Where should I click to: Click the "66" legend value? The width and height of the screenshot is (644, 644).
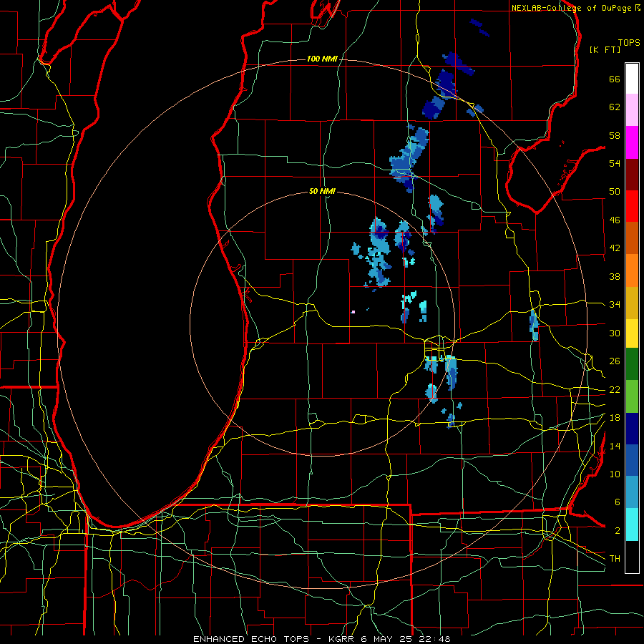615,79
